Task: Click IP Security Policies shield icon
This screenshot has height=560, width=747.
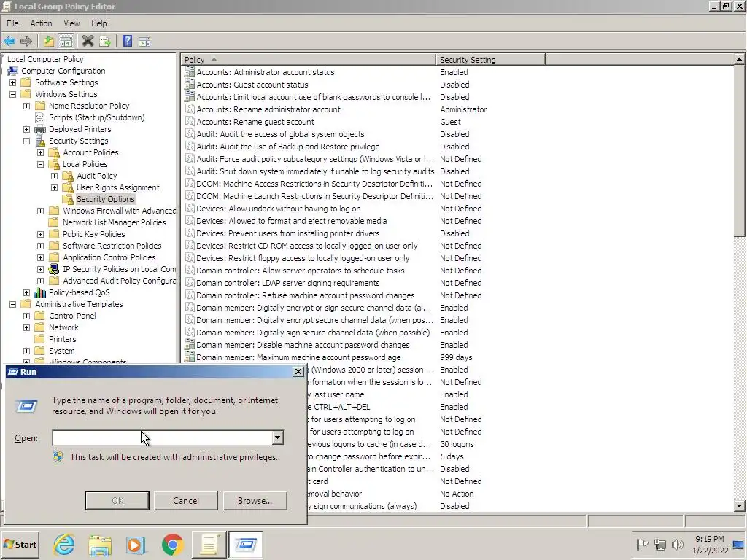Action: [x=54, y=269]
